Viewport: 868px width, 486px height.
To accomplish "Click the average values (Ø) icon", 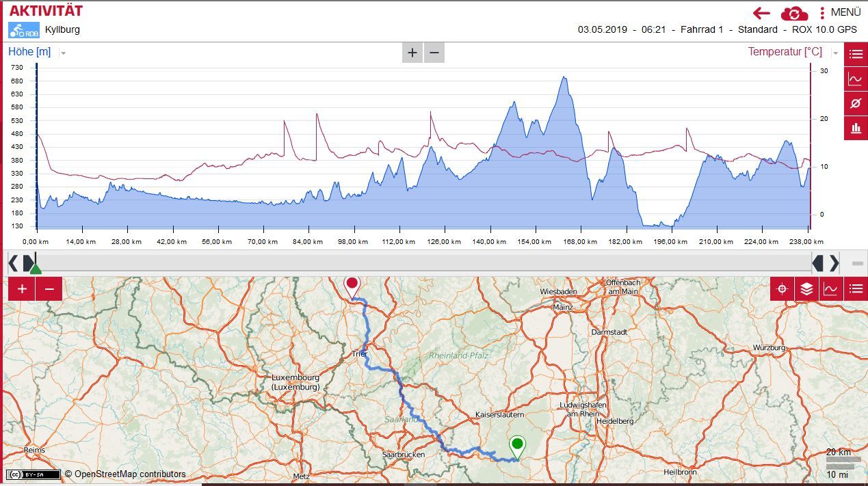I will [x=856, y=103].
